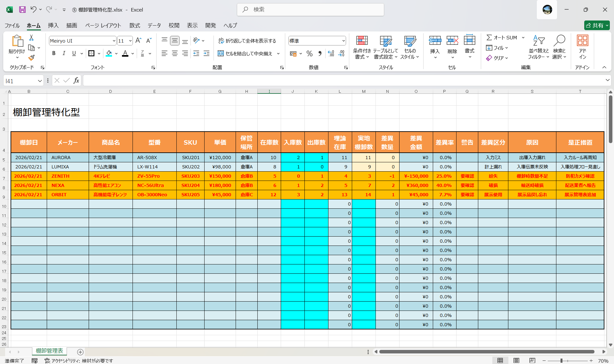Open the 開発 ribbon tab

pos(210,25)
